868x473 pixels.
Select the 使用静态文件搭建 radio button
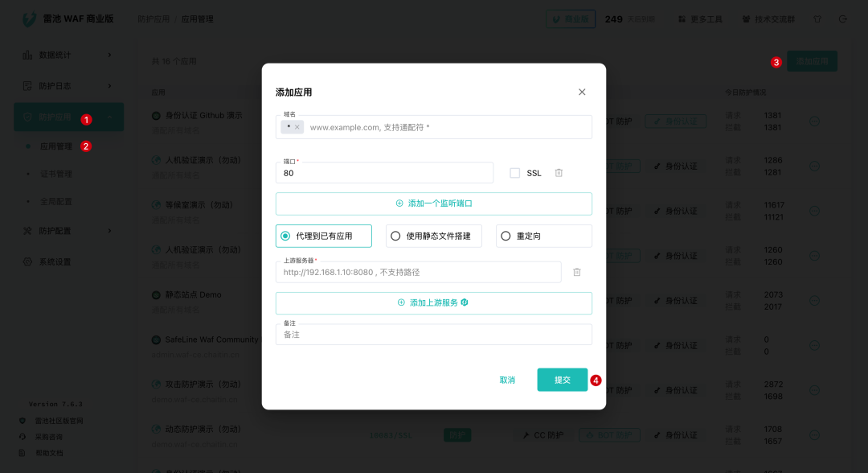click(x=432, y=235)
